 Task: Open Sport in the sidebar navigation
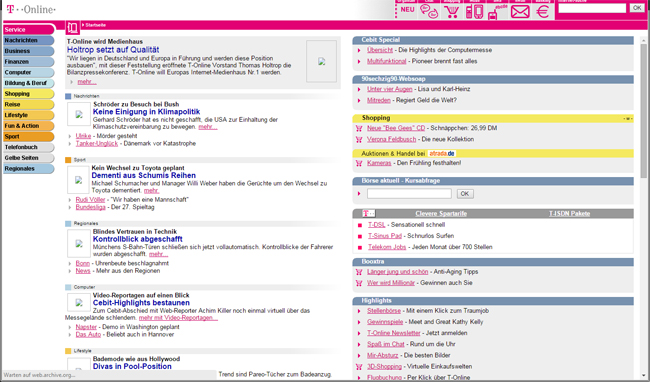(29, 136)
